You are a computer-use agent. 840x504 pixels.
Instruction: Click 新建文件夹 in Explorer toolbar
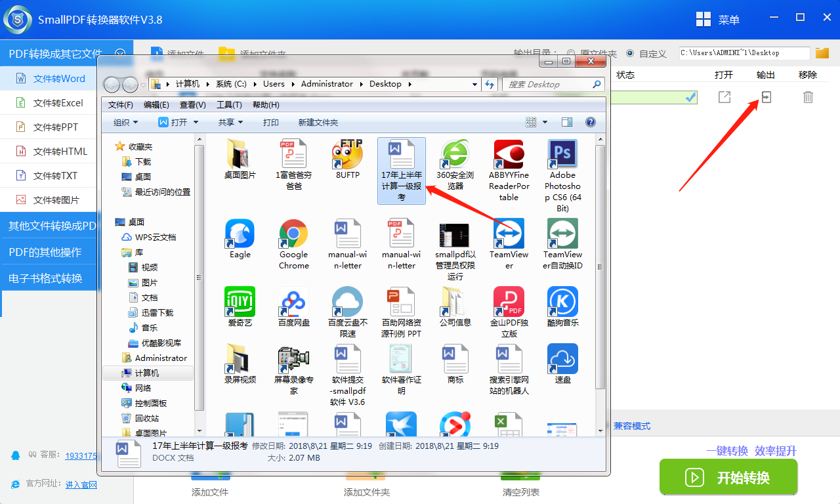[318, 122]
